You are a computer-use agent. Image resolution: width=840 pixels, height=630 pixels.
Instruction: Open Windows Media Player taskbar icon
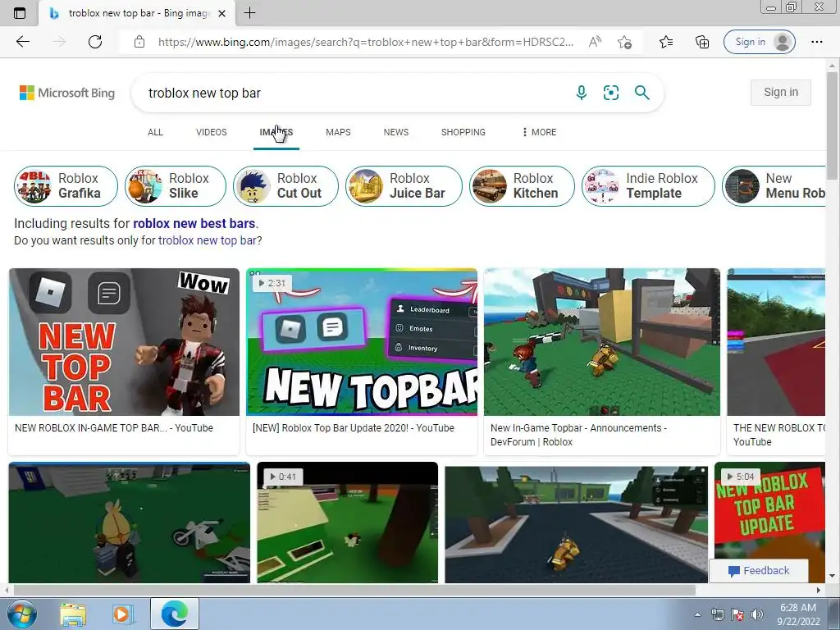121,614
